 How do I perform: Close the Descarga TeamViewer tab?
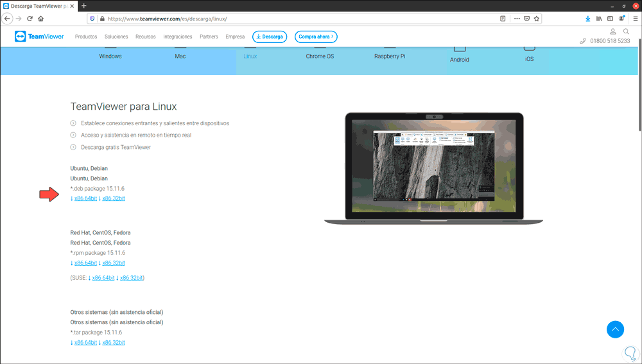coord(72,6)
